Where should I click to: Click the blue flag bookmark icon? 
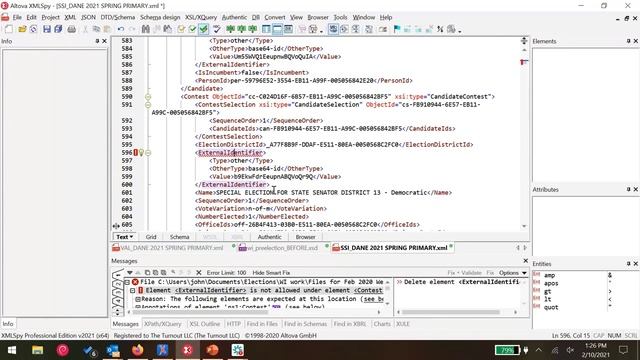click(x=397, y=29)
